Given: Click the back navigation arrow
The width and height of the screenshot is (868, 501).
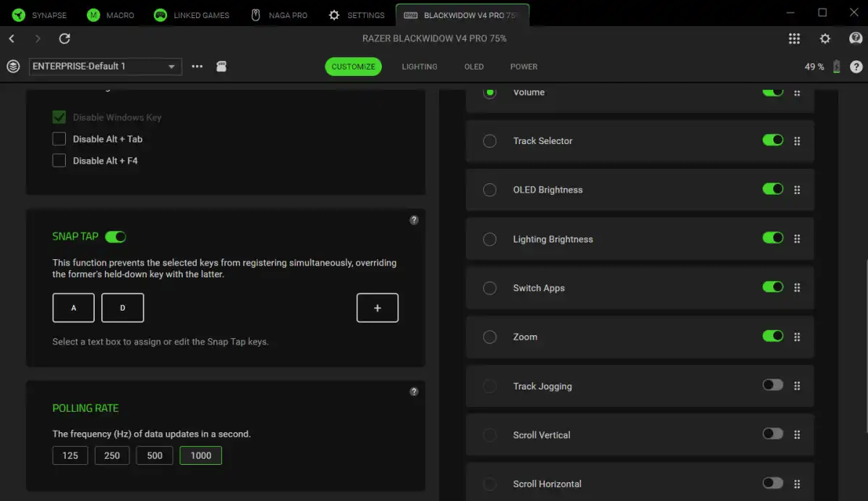Looking at the screenshot, I should pos(12,38).
